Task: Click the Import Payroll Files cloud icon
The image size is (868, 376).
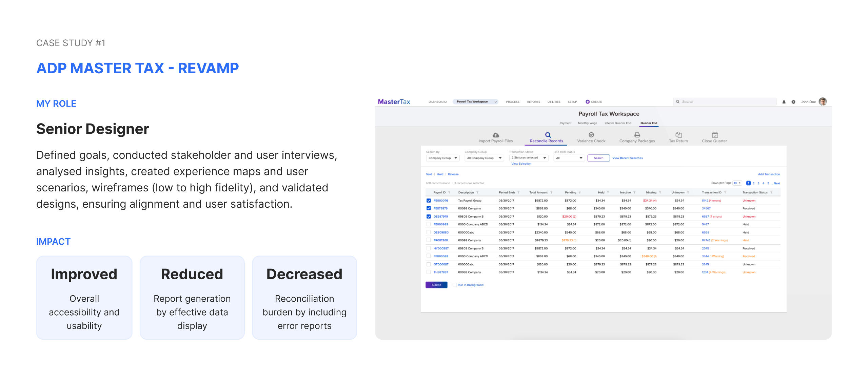Action: tap(495, 135)
